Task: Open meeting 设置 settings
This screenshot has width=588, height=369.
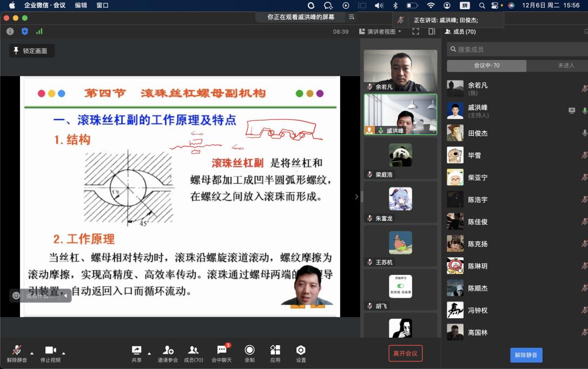Action: point(300,352)
